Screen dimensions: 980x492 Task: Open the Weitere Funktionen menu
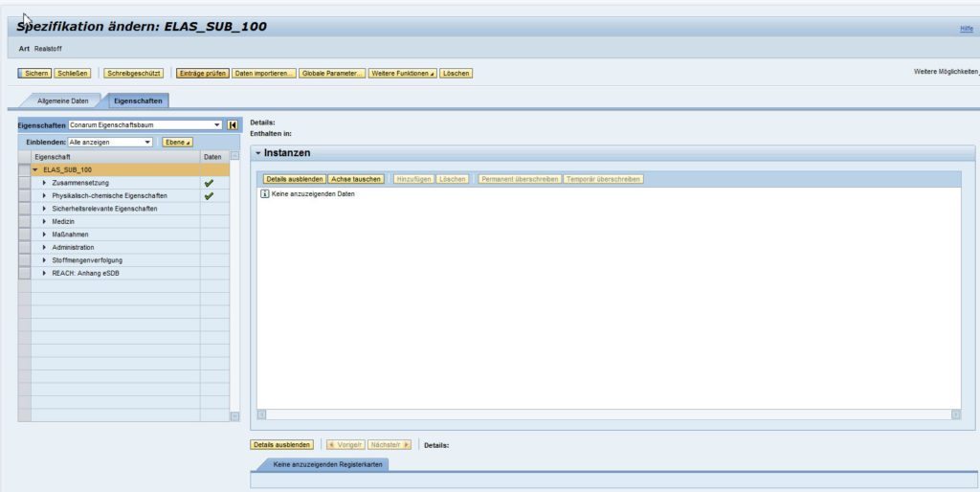coord(403,74)
